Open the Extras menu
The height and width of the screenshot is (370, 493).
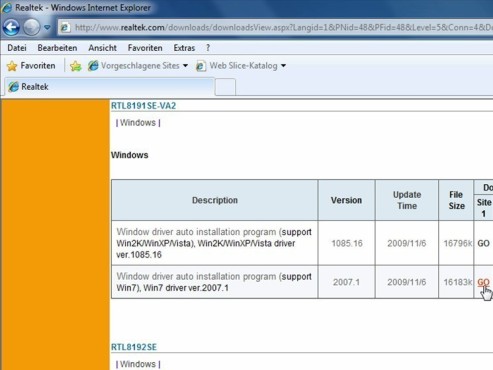point(184,48)
